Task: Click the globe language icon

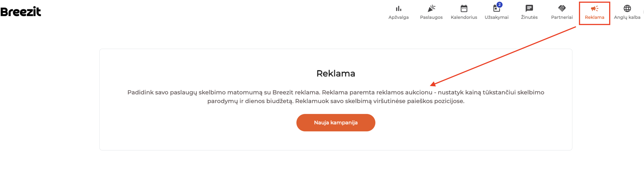Action: pos(627,8)
